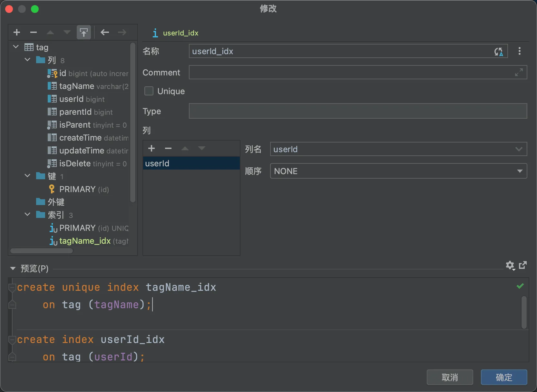This screenshot has height=392, width=537.
Task: Open preview in external editor
Action: (523, 265)
